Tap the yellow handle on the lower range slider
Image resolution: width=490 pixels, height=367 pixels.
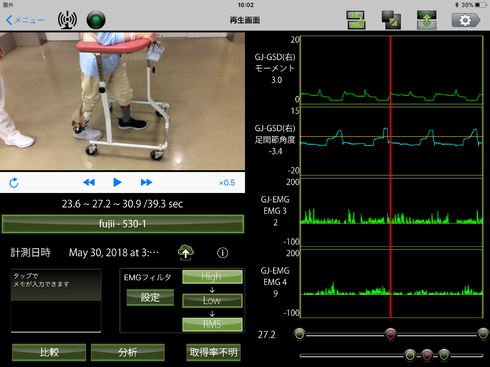(x=410, y=355)
